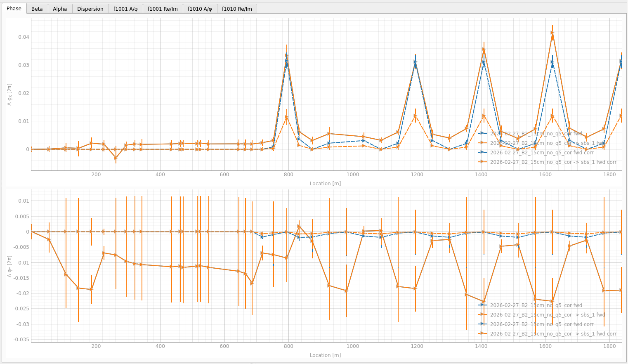Toggle Δφx plot legend entry 'no_q5_cor fwd corr'
The image size is (628, 364).
click(x=536, y=152)
